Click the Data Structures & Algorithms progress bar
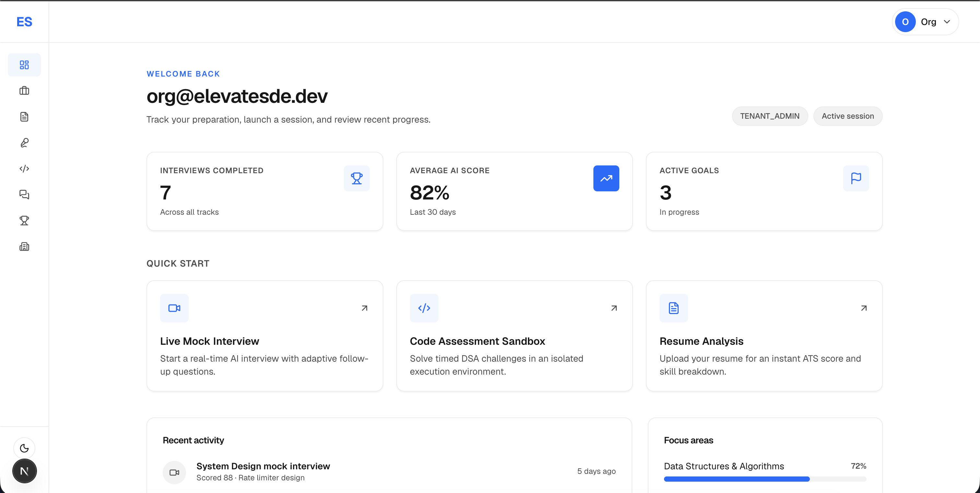 (765, 479)
